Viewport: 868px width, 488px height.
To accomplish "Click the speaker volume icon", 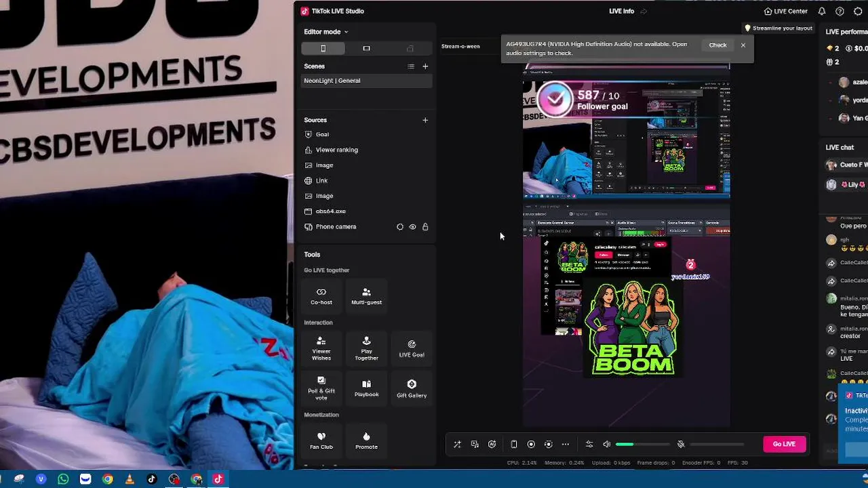I will click(x=607, y=445).
